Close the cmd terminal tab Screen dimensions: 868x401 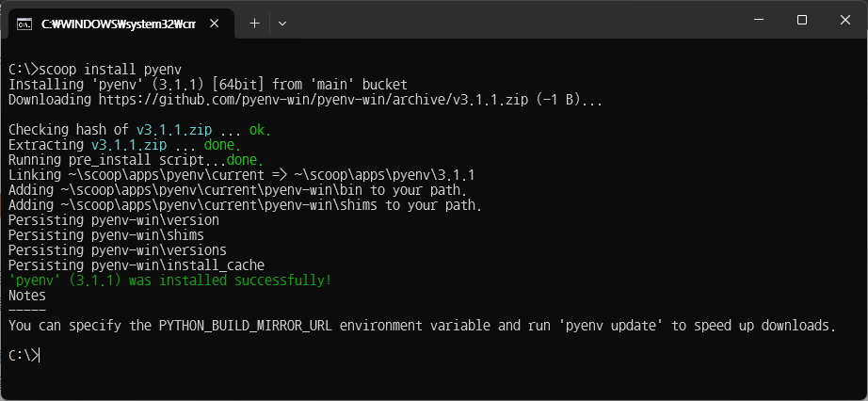coord(215,24)
